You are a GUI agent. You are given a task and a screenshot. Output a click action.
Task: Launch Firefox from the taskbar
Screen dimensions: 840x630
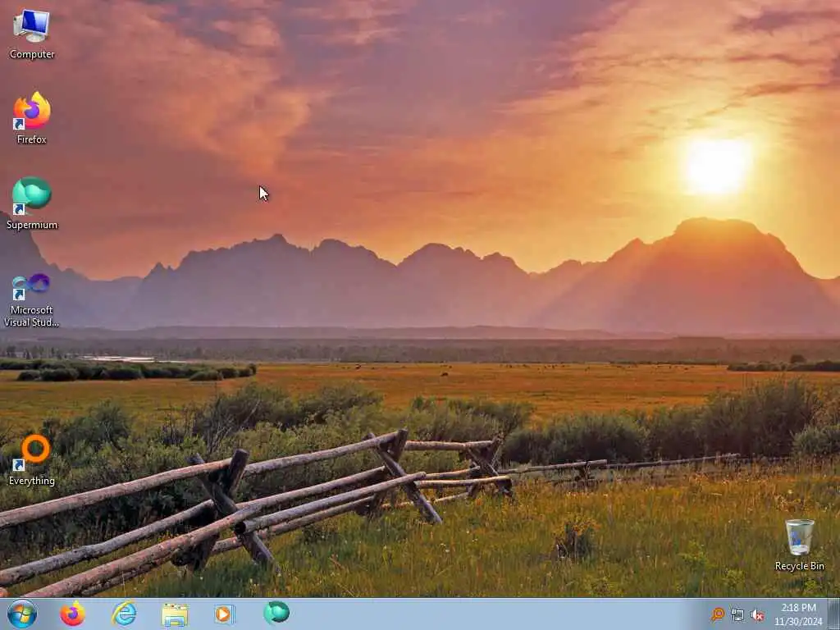coord(72,614)
